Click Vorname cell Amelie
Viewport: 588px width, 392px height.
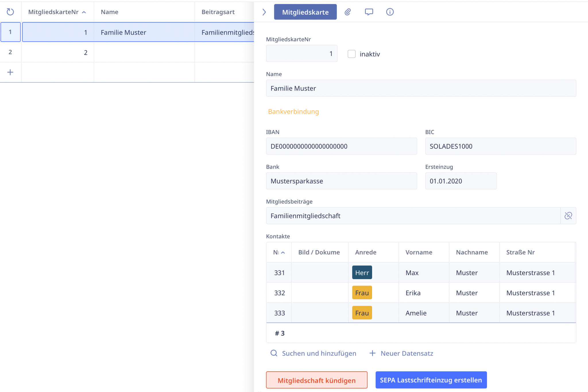[x=424, y=313]
